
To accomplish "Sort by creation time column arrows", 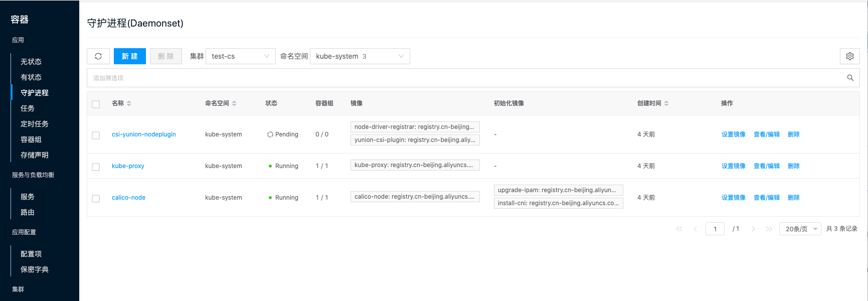I will (x=666, y=103).
